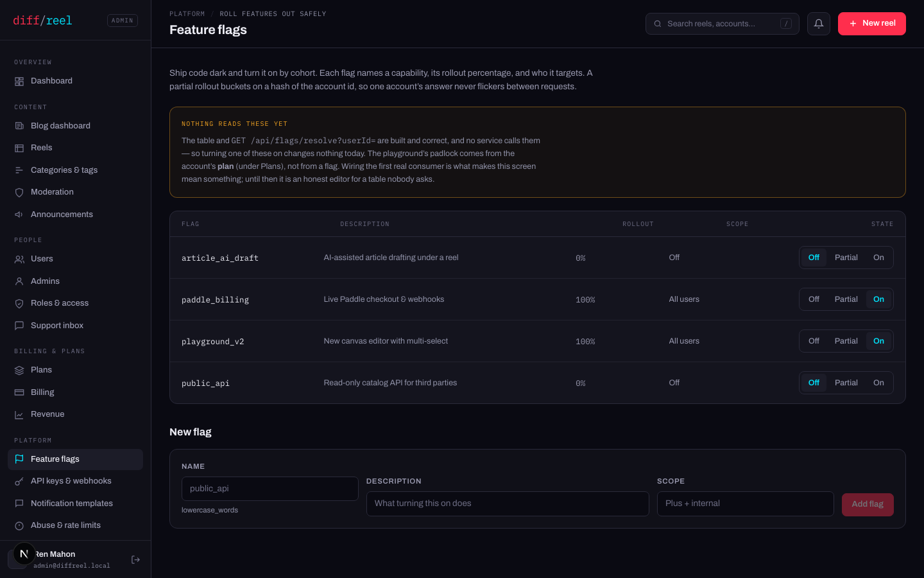924x578 pixels.
Task: Click the Support inbox chat icon
Action: (19, 326)
